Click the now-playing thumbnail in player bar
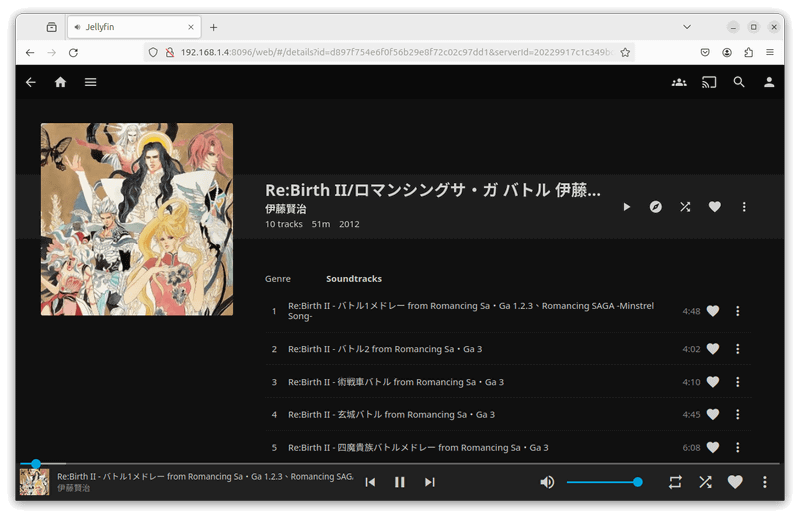 point(34,482)
